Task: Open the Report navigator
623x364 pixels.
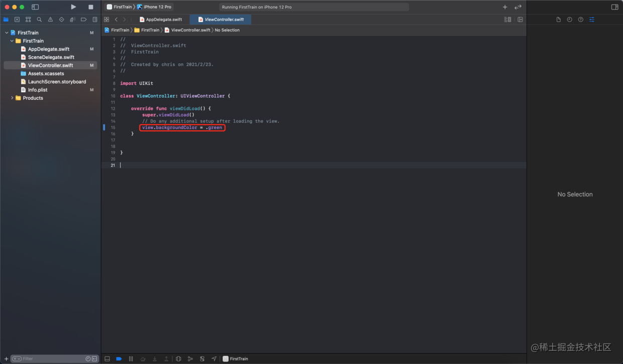Action: [x=95, y=20]
